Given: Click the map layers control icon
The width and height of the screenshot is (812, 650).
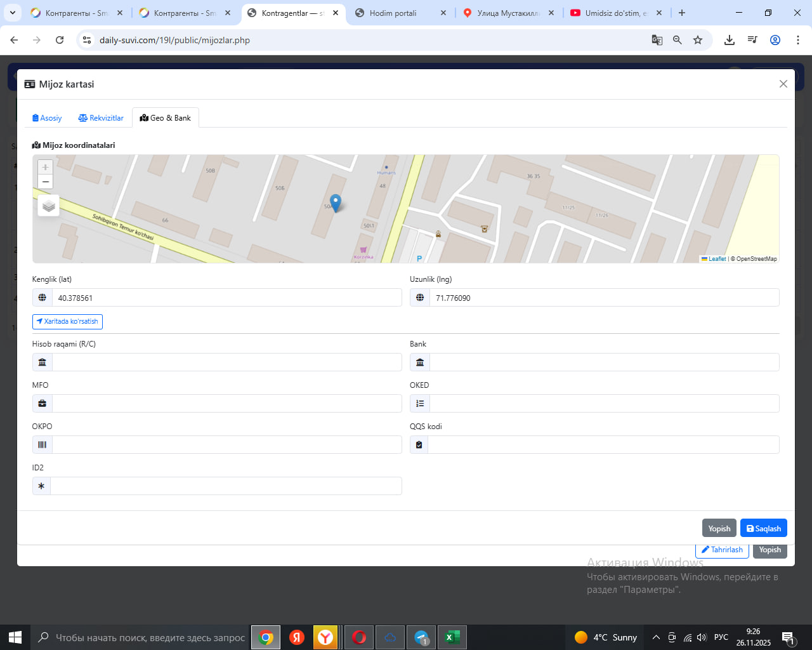Looking at the screenshot, I should click(49, 206).
